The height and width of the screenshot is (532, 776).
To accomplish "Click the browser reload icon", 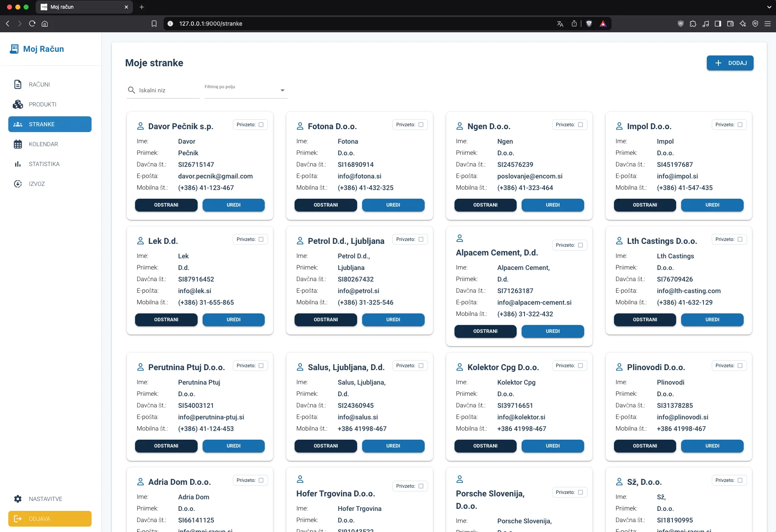I will 32,24.
